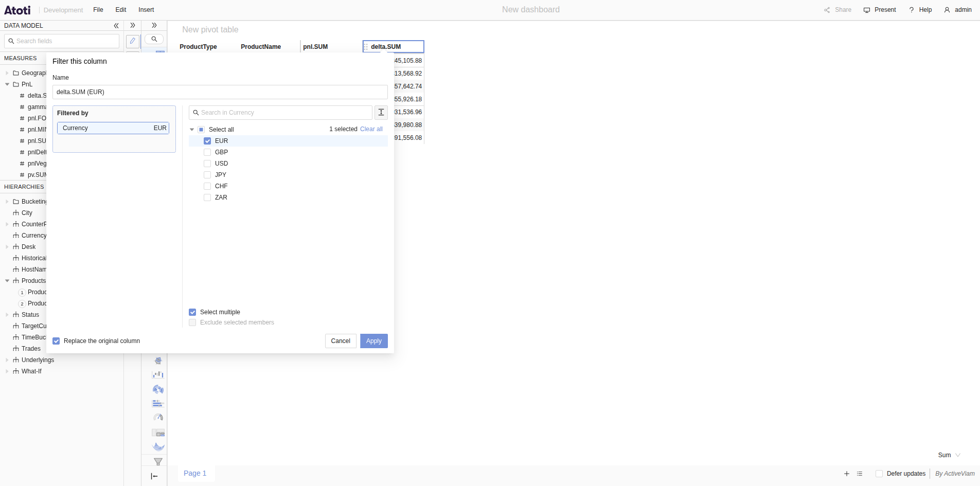
Task: Click the pencil edit icon
Action: (133, 41)
